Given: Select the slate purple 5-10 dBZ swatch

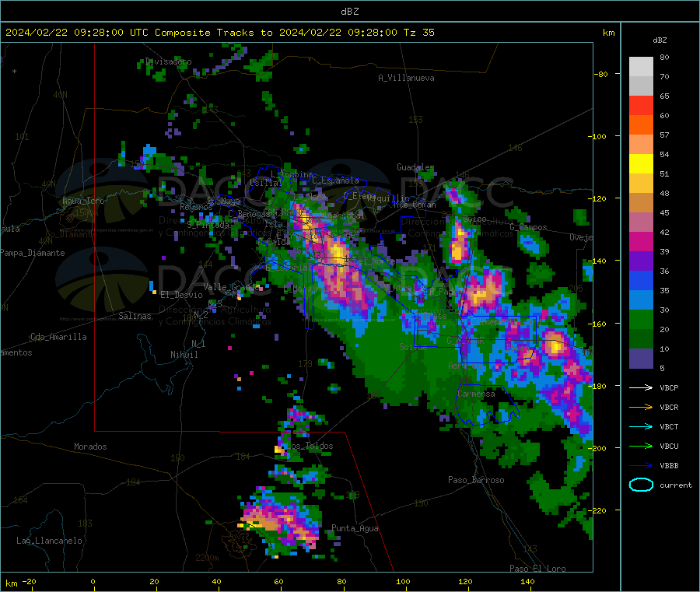Looking at the screenshot, I should pyautogui.click(x=641, y=359).
